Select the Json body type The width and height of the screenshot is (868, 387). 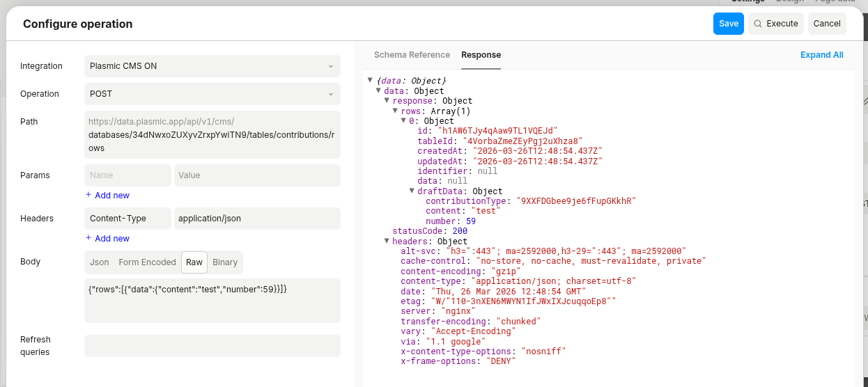[99, 262]
